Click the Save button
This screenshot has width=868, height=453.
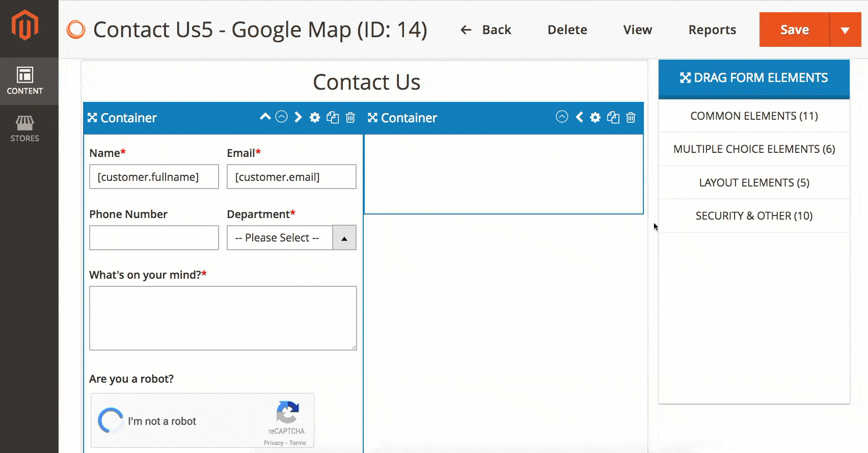[795, 30]
